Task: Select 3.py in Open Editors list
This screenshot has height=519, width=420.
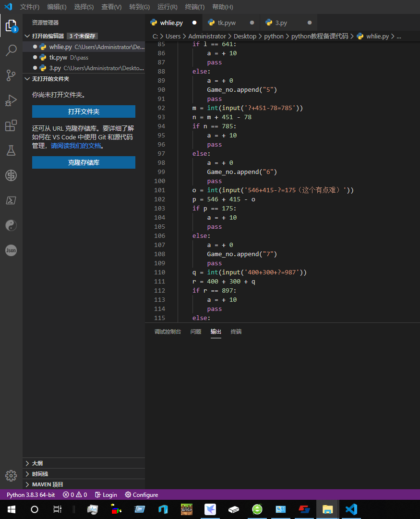Action: pos(84,68)
